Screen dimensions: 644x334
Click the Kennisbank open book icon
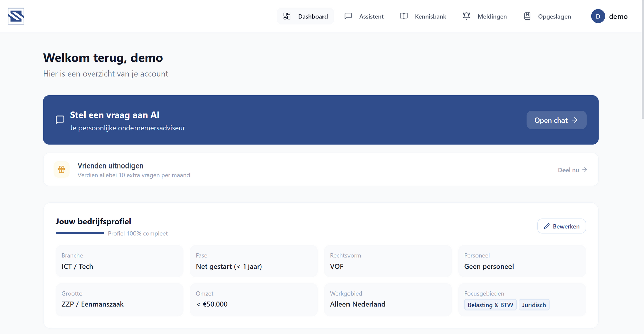pyautogui.click(x=404, y=16)
